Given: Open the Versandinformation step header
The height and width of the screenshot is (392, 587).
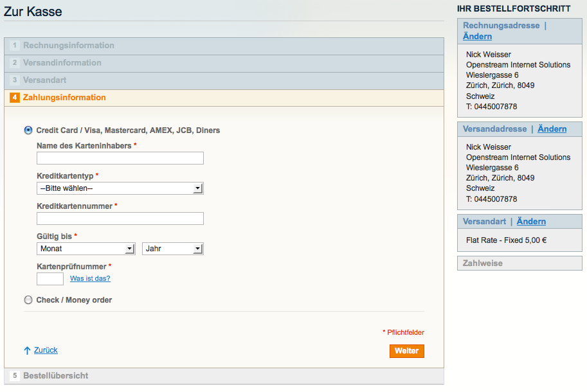Looking at the screenshot, I should [62, 63].
